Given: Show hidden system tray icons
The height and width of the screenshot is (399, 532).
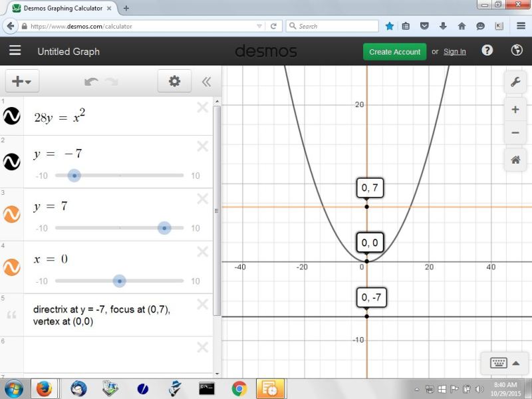Looking at the screenshot, I should (417, 389).
